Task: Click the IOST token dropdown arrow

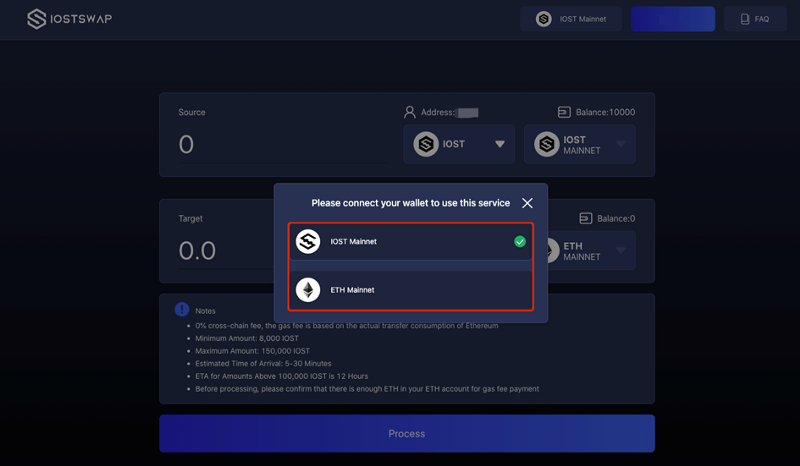Action: 499,144
